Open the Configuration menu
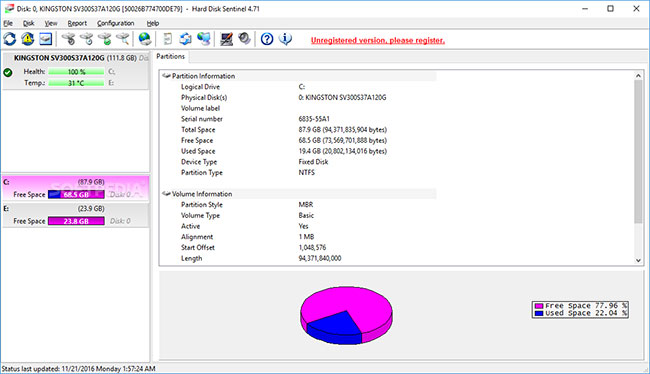 (x=116, y=23)
